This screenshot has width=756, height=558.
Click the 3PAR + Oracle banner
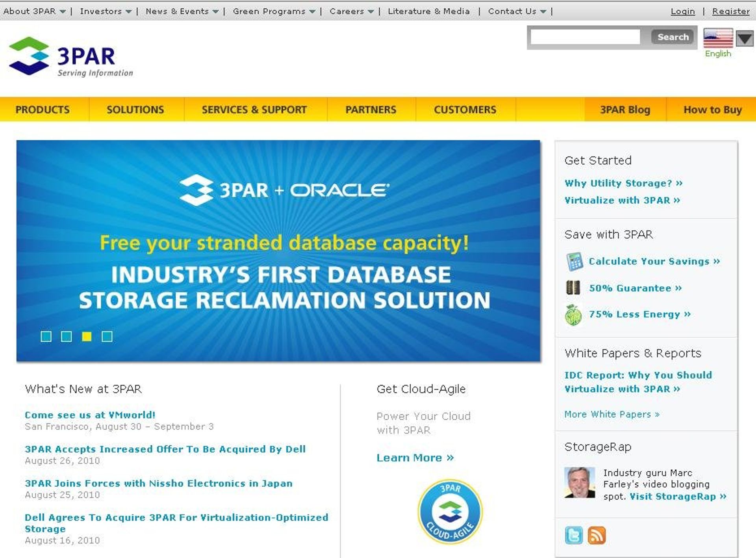pos(278,251)
